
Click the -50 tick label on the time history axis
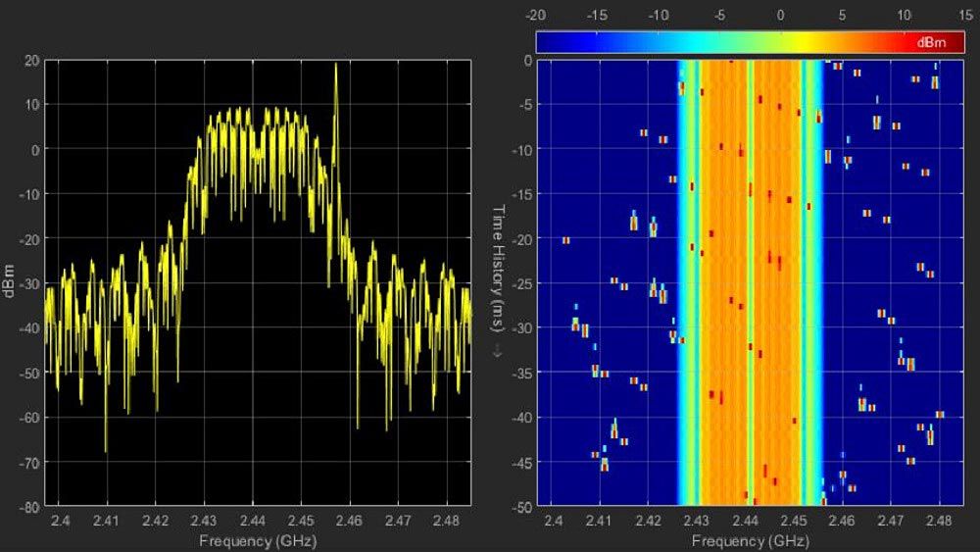coord(522,507)
